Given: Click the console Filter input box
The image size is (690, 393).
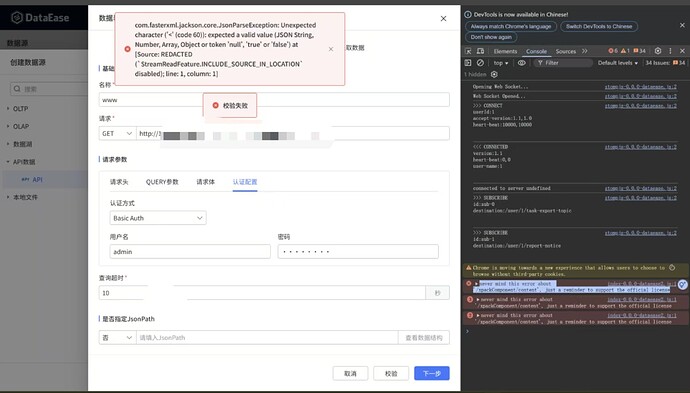Looking at the screenshot, I should 563,63.
